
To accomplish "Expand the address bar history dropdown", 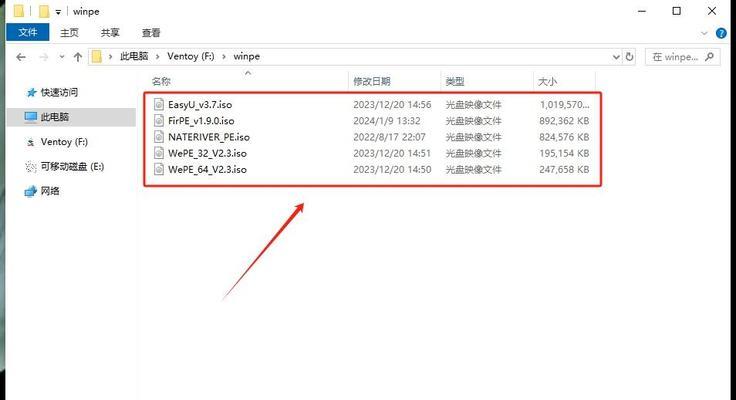I will (x=616, y=57).
